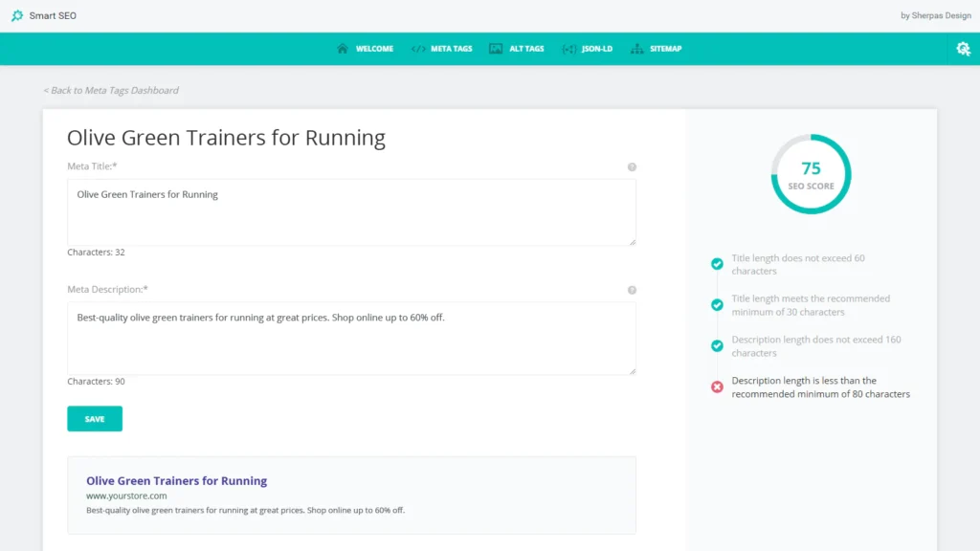The image size is (980, 551).
Task: Click 'Title length does not exceed 60 characters'
Action: pyautogui.click(x=798, y=264)
